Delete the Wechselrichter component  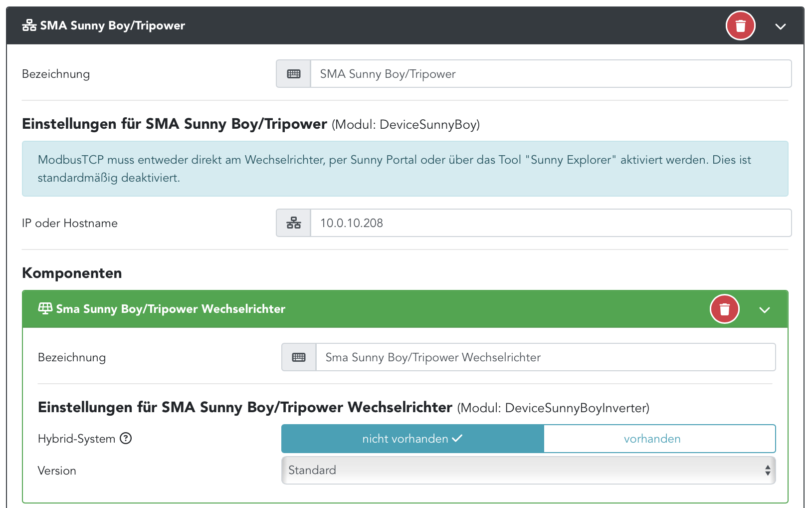(724, 309)
